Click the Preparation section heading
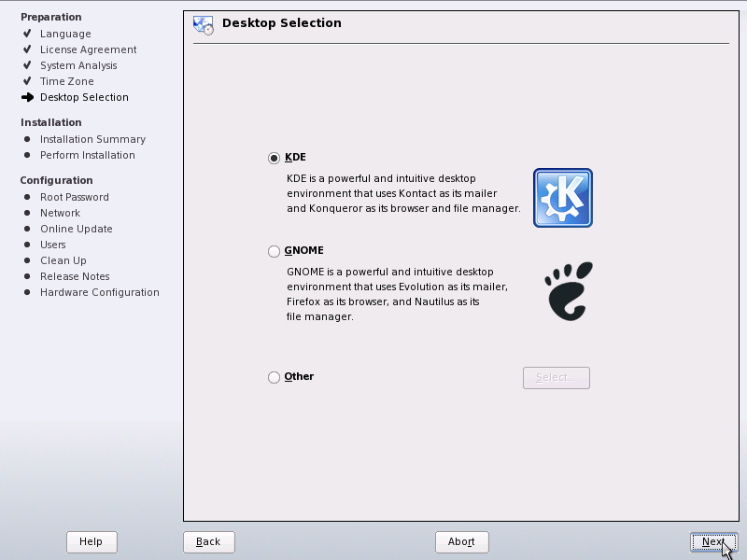 pos(51,17)
